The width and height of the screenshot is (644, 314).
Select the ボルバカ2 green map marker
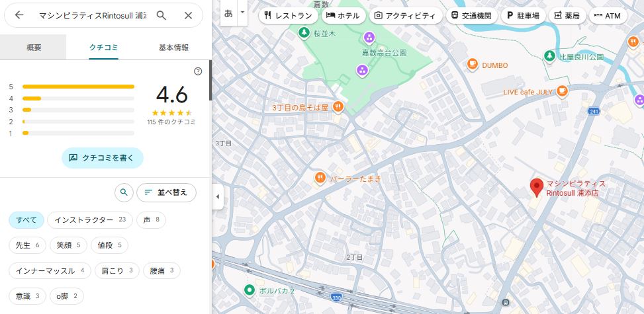(x=250, y=290)
